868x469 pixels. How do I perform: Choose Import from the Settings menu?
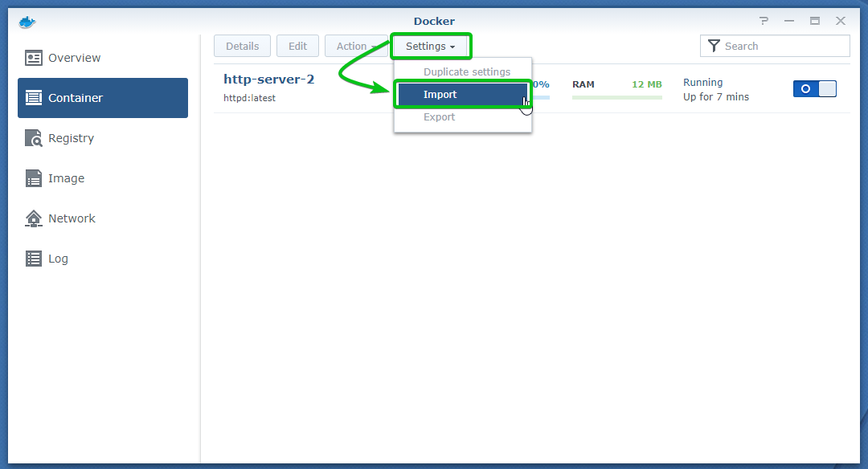[x=463, y=95]
